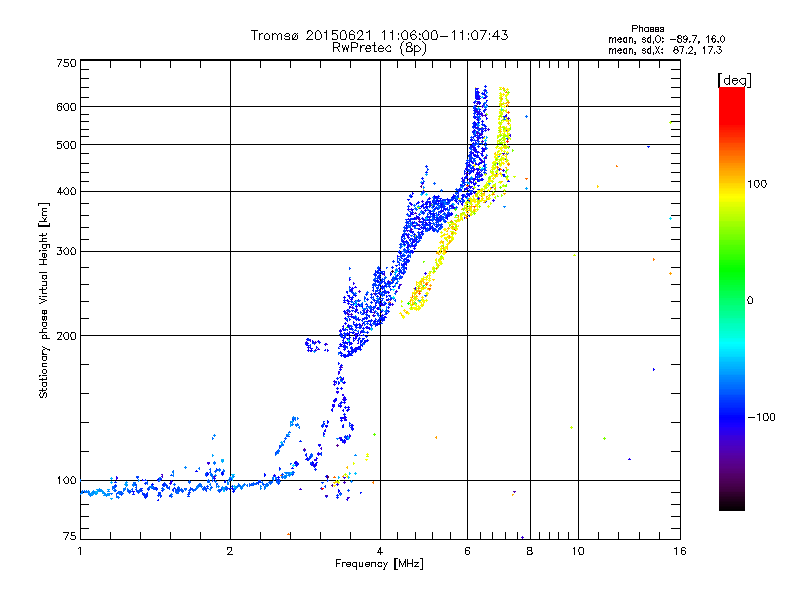Click the '[deg]' colorbar unit label
Viewport: 800px width, 600px height.
point(734,80)
